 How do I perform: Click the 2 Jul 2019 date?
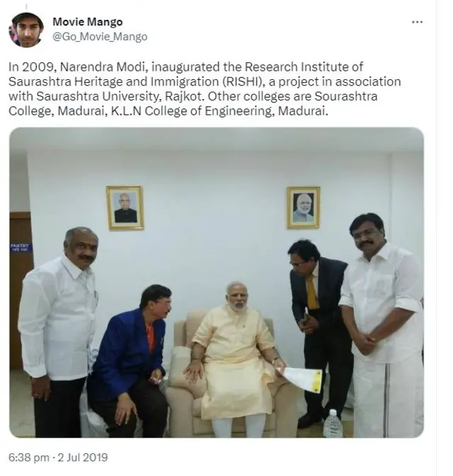click(83, 458)
